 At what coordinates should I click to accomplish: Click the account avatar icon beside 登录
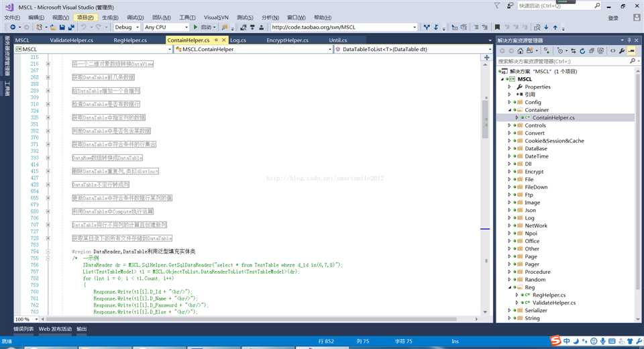click(x=637, y=17)
